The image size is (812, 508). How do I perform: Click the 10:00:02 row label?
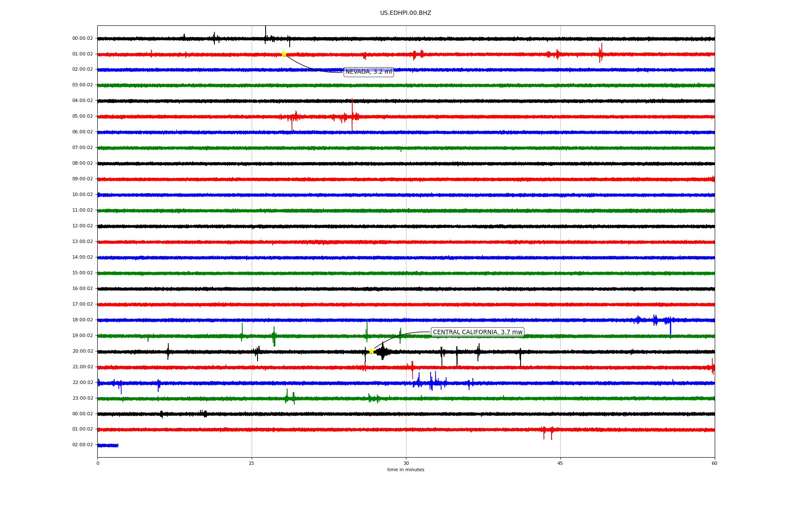click(x=82, y=195)
